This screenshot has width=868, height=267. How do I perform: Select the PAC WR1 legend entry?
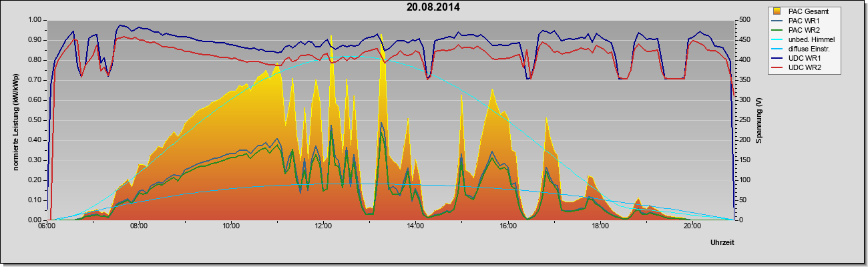click(x=802, y=21)
